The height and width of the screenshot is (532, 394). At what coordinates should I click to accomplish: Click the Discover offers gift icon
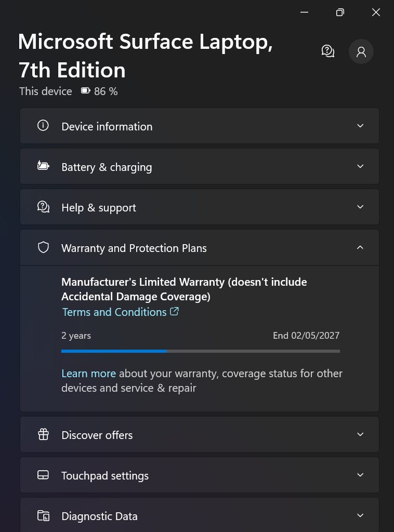pyautogui.click(x=43, y=434)
